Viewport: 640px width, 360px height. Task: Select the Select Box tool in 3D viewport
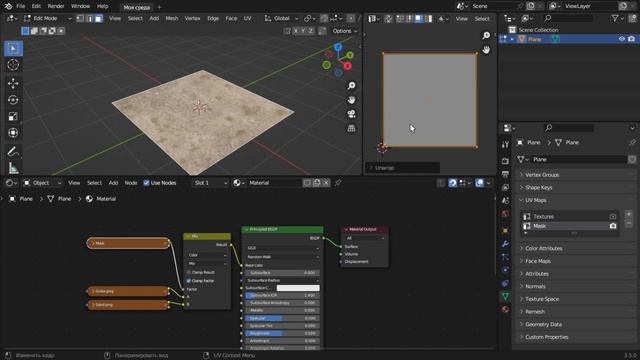pyautogui.click(x=13, y=49)
